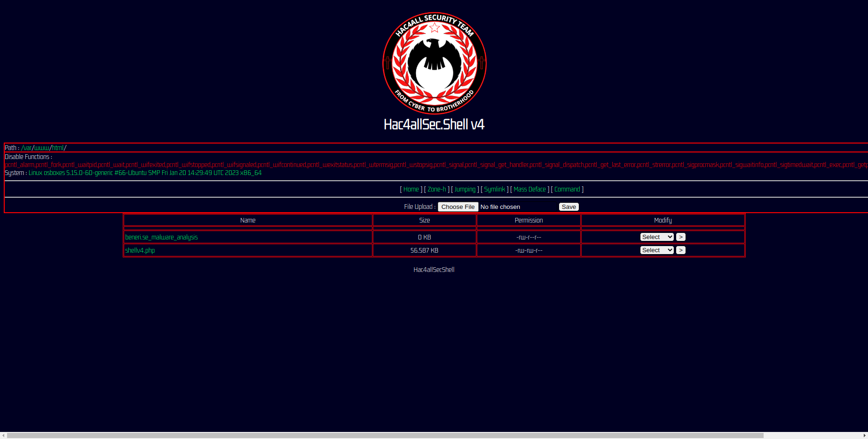Click the -rw-rw-r-- permission cell

(529, 250)
